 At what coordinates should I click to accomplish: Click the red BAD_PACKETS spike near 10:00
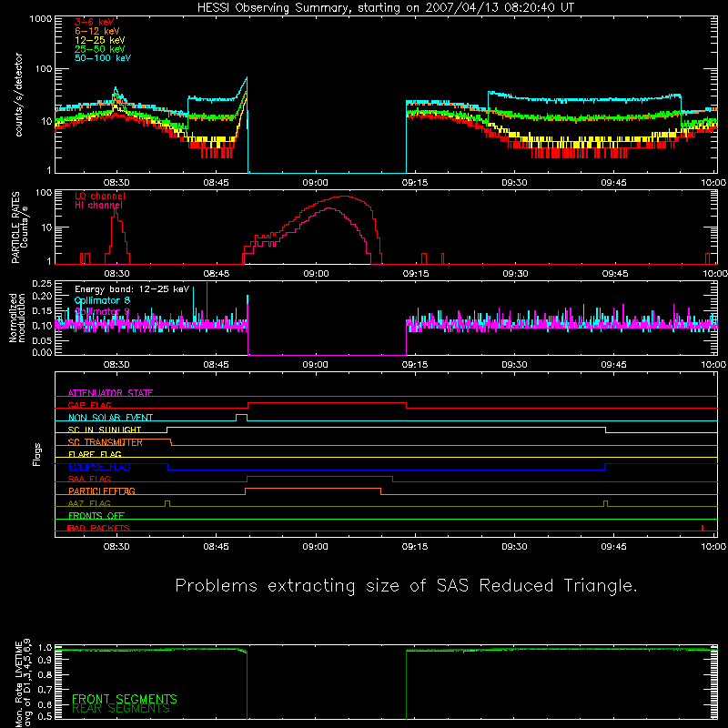(x=703, y=528)
